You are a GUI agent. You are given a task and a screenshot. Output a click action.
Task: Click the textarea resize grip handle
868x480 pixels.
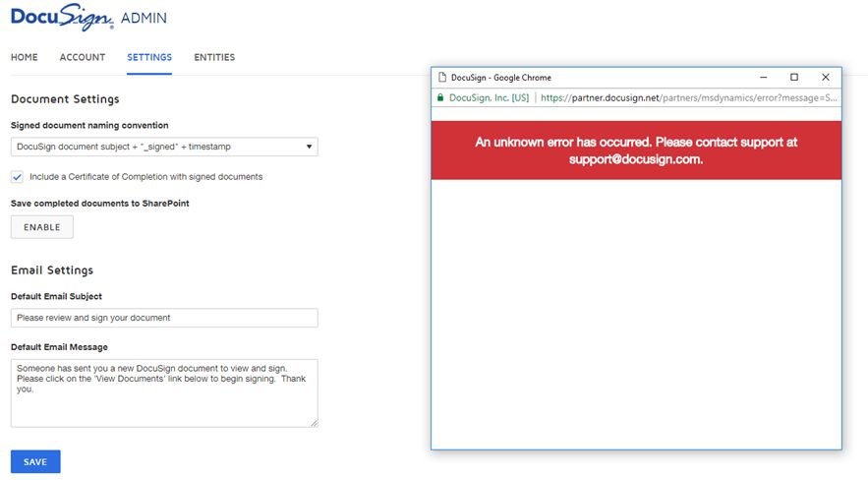pos(315,423)
